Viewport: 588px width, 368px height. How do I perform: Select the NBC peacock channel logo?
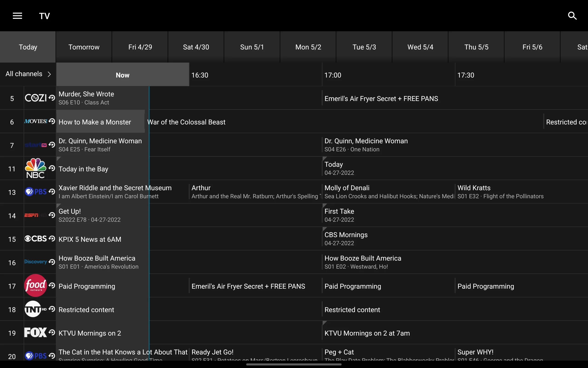coord(36,168)
